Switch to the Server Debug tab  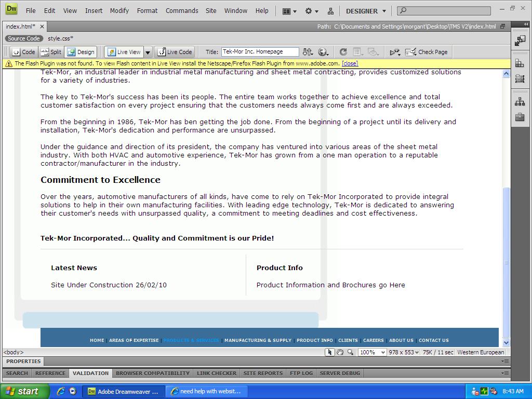[340, 373]
